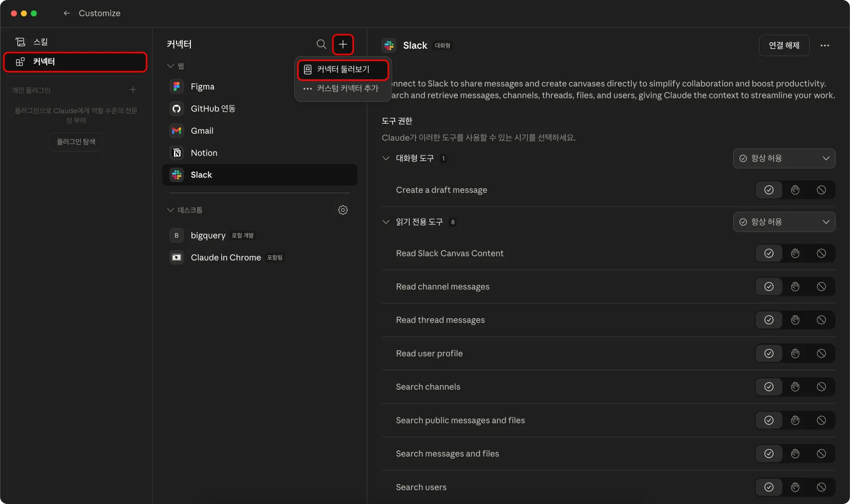Select the Slack connector in list
Screen dimensions: 850x504
tap(259, 175)
